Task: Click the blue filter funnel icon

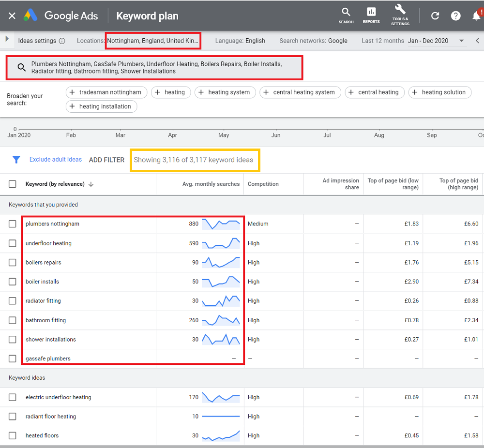Action: (16, 160)
